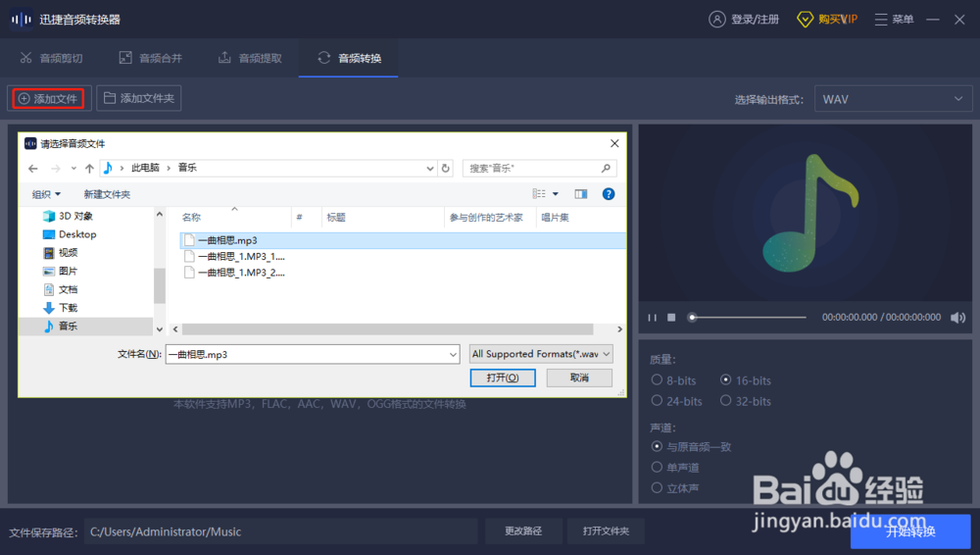The height and width of the screenshot is (555, 980).
Task: Click the search magnifier icon
Action: click(x=606, y=169)
